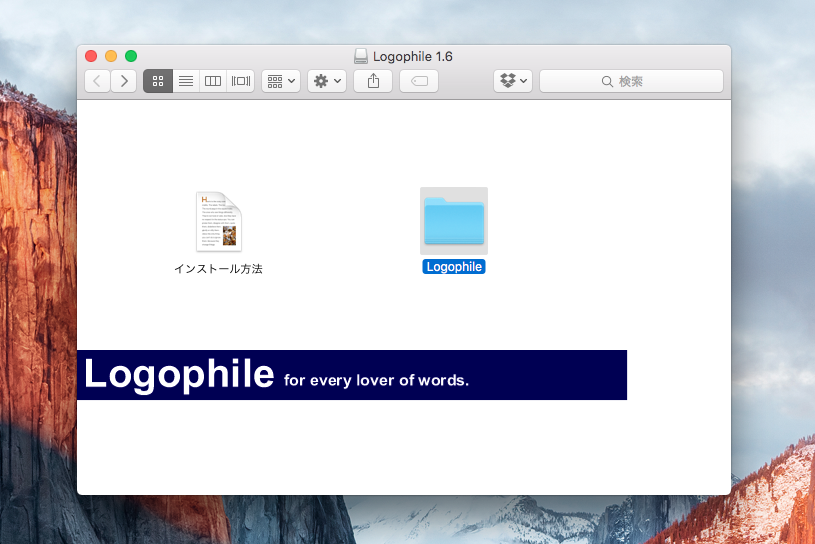Click the インストール方法 file name label

point(218,269)
